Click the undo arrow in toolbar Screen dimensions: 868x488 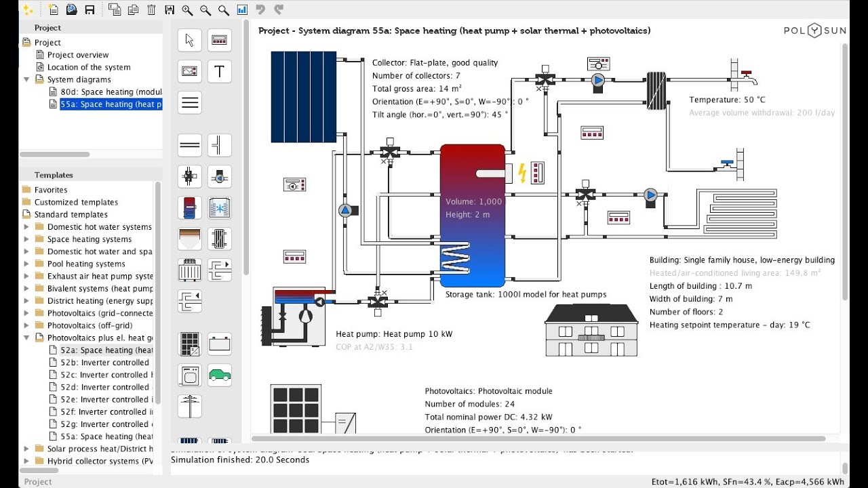[x=260, y=9]
